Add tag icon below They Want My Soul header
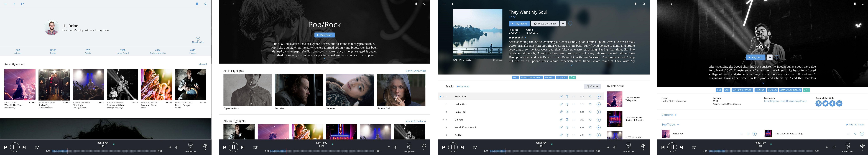Screen dimensions: 868x155 tap(572, 77)
